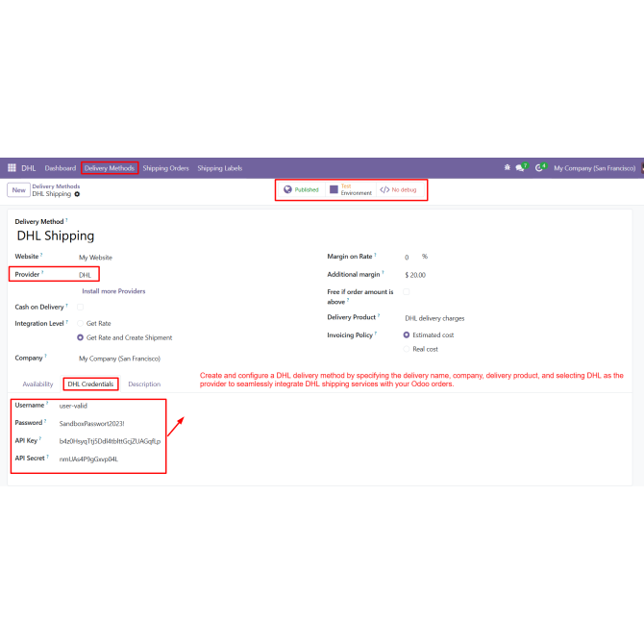Click the API Secret field value
644x644 pixels.
88,459
